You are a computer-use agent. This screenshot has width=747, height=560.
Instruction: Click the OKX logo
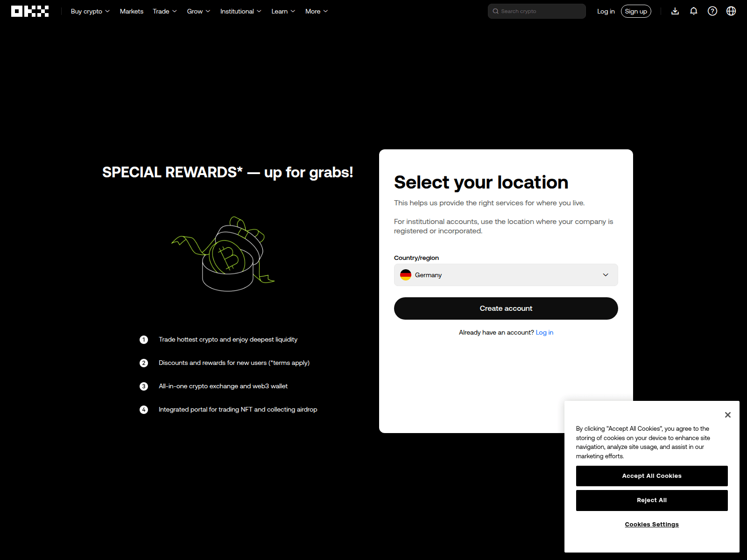coord(30,11)
